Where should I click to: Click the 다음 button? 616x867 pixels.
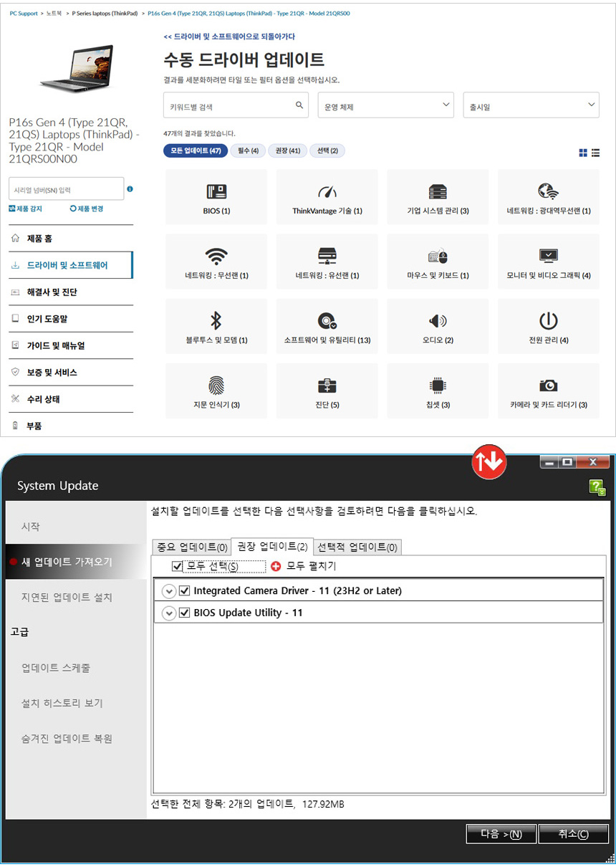click(x=500, y=834)
